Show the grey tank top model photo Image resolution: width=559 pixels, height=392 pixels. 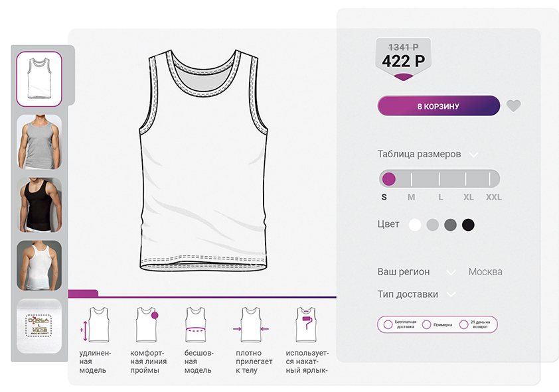39,141
